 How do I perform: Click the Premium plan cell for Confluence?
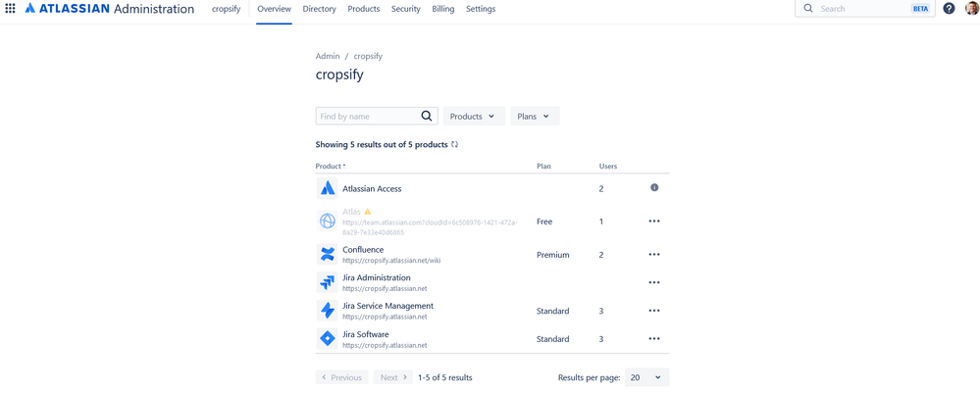(x=553, y=255)
